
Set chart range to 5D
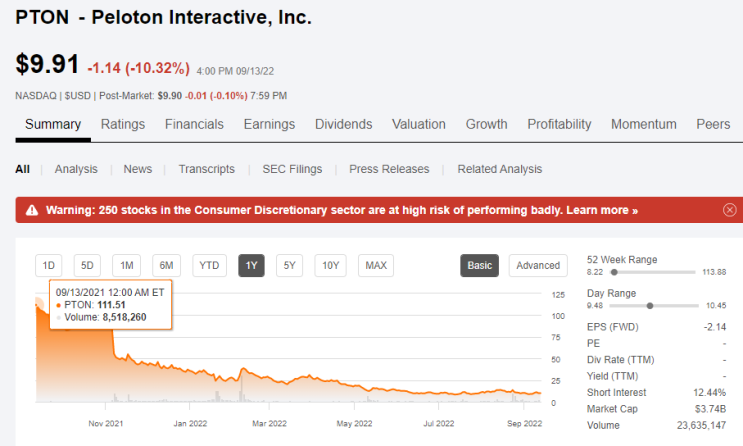tap(87, 265)
